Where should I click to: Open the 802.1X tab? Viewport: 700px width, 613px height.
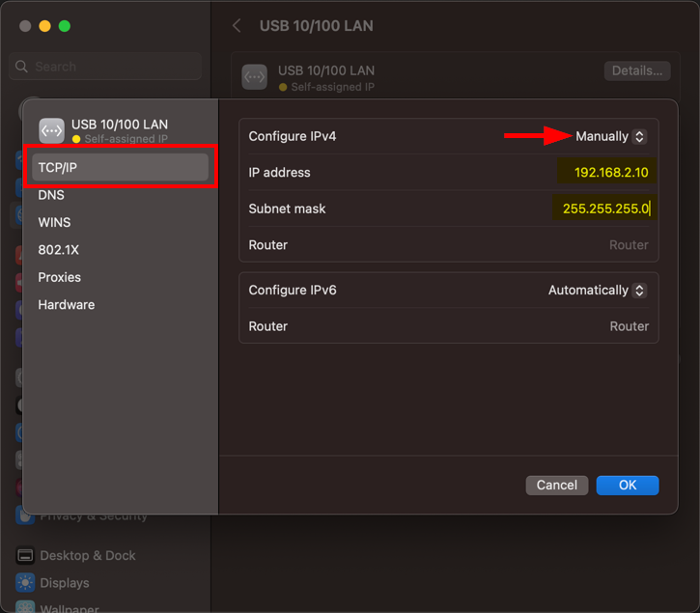pyautogui.click(x=59, y=250)
